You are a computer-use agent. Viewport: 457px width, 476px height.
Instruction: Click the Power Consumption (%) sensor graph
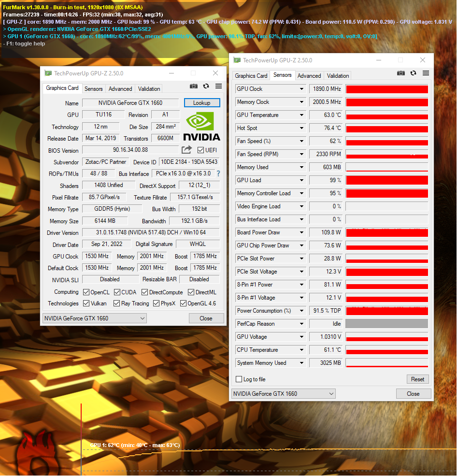tap(387, 311)
